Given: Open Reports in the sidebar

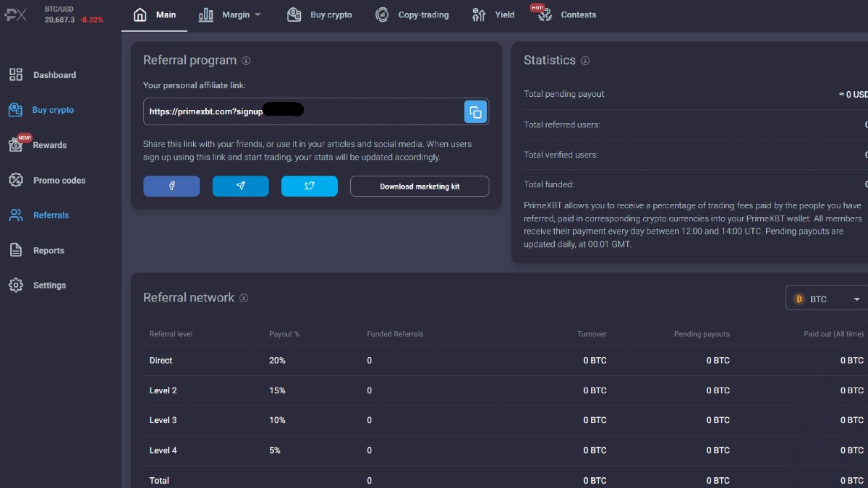Looking at the screenshot, I should pyautogui.click(x=48, y=251).
